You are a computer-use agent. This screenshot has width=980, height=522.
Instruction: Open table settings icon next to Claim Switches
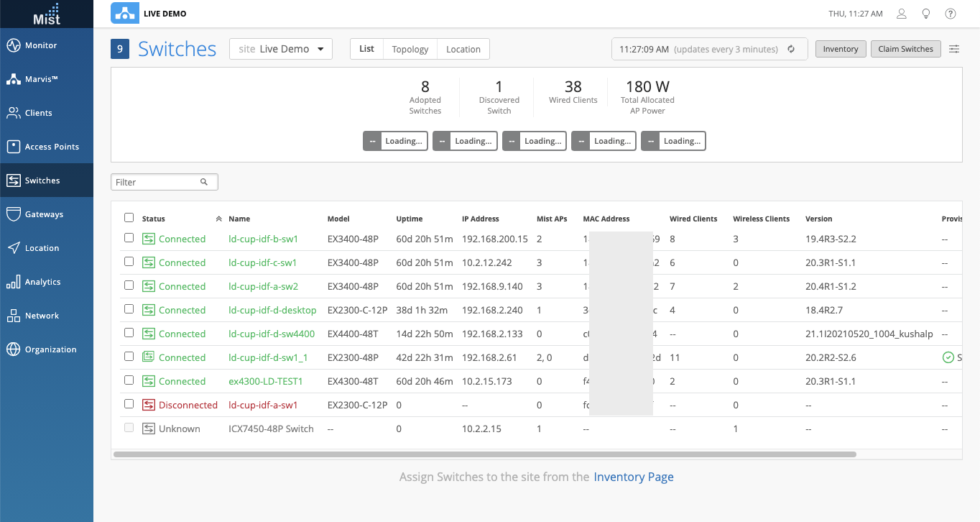click(x=954, y=49)
